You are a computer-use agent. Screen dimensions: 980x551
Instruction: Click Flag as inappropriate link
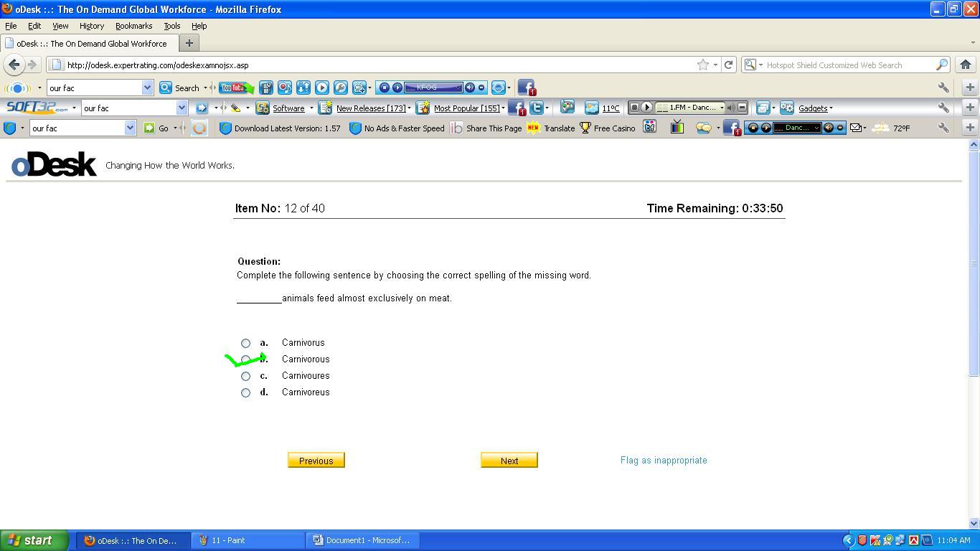664,461
